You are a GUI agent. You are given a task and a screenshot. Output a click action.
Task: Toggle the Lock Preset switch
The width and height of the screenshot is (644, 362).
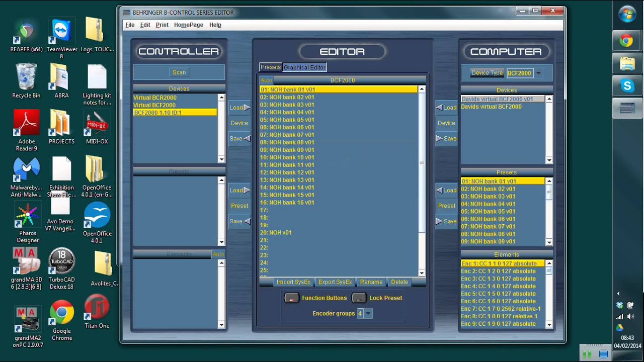click(x=359, y=298)
